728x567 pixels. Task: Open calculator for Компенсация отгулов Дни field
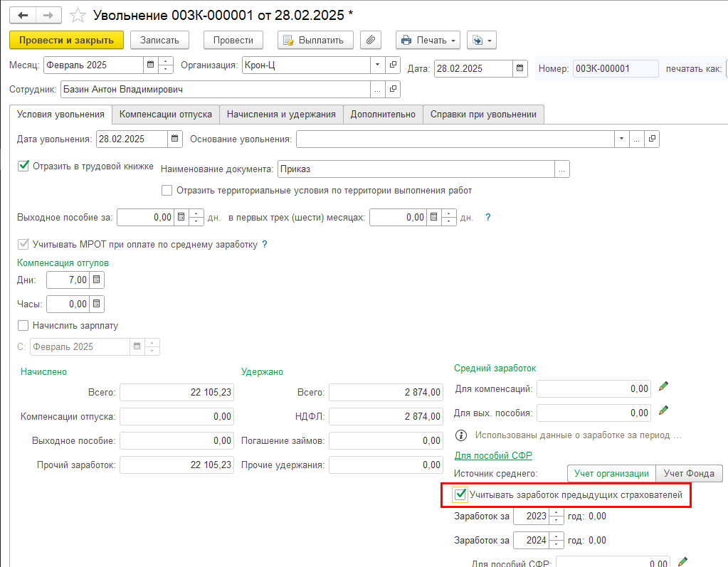tap(97, 280)
